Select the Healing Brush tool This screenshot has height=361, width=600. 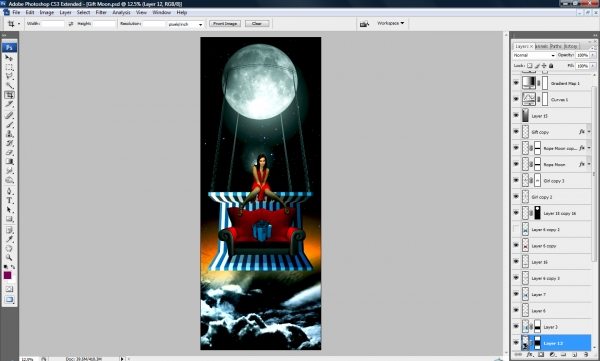click(x=9, y=115)
